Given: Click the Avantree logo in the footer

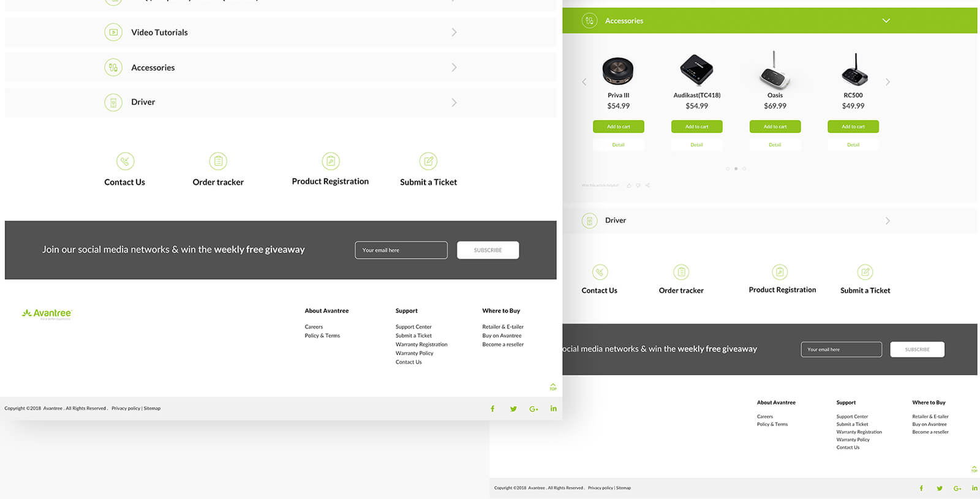Looking at the screenshot, I should pos(47,314).
